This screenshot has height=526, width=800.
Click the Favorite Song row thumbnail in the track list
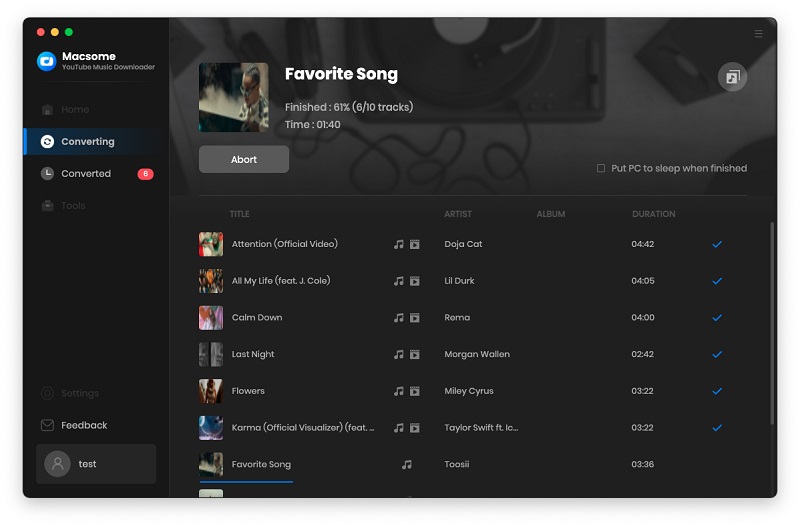click(211, 465)
